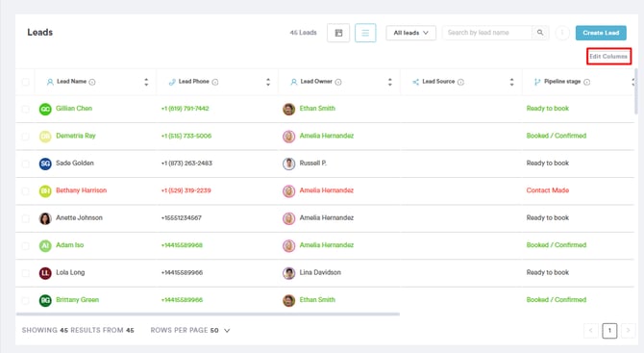Click the Create Lead button
644x353 pixels.
(601, 33)
